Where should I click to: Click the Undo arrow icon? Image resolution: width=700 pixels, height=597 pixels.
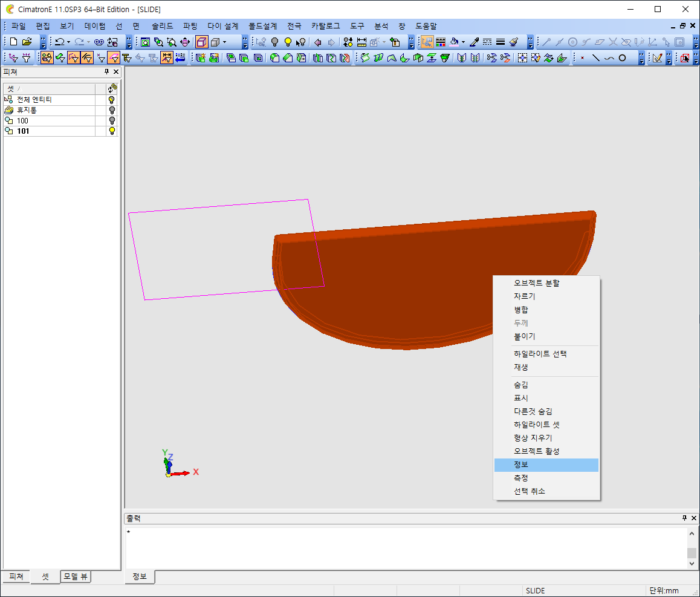pos(59,42)
